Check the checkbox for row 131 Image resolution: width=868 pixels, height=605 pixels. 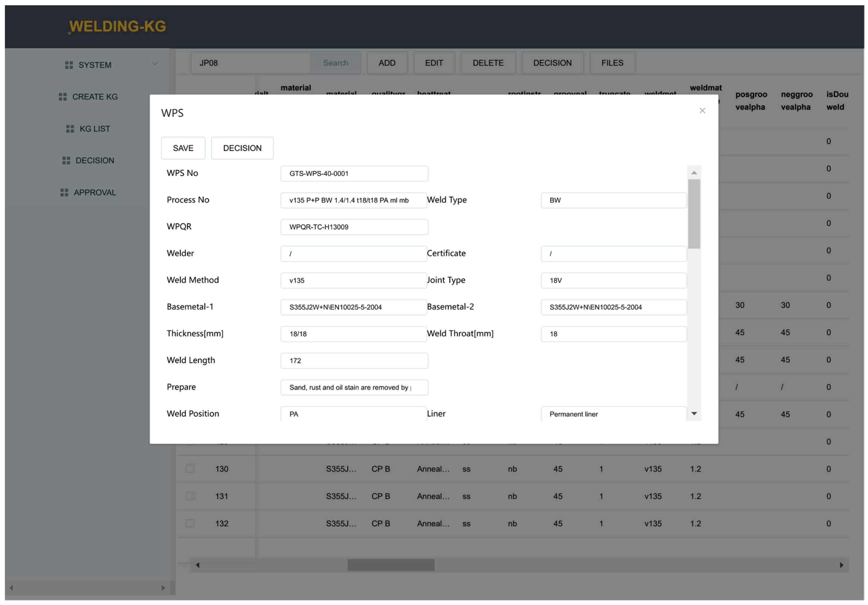coord(190,496)
